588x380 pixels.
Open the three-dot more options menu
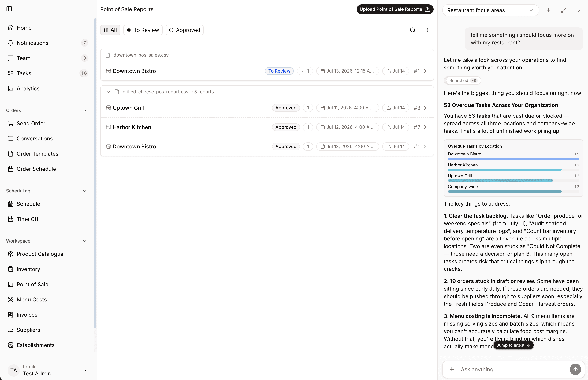click(428, 30)
